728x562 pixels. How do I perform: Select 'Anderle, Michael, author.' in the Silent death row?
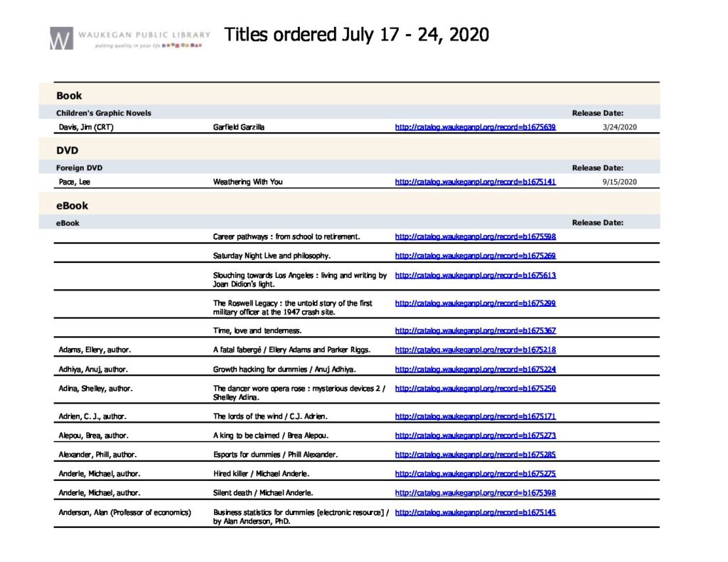pos(100,493)
